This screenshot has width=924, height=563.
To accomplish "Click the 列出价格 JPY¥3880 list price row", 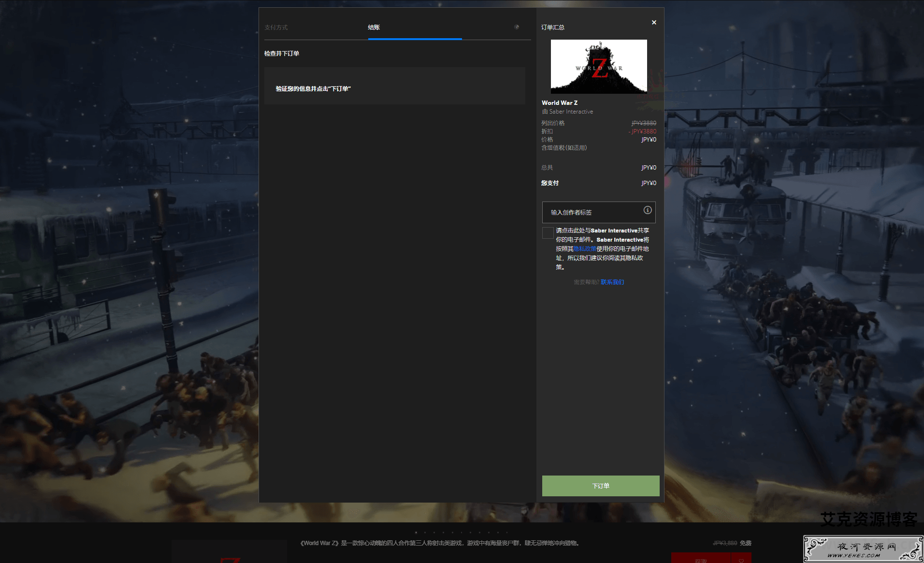I will (599, 123).
